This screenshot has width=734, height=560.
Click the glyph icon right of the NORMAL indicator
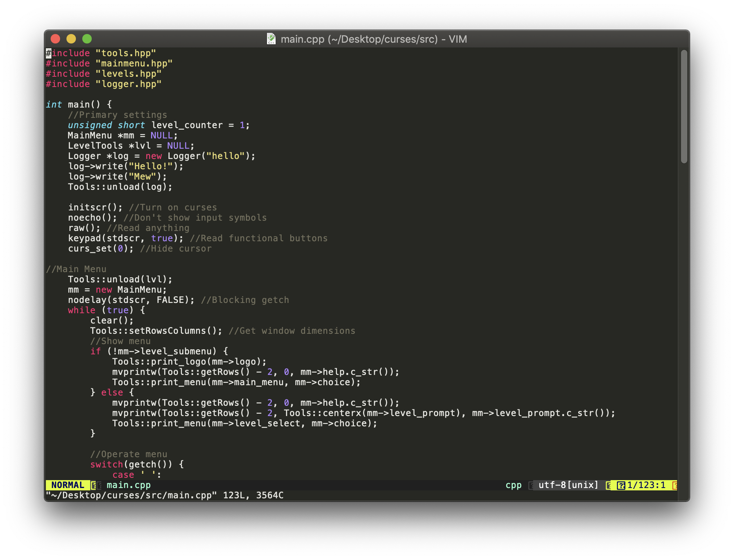coord(94,485)
